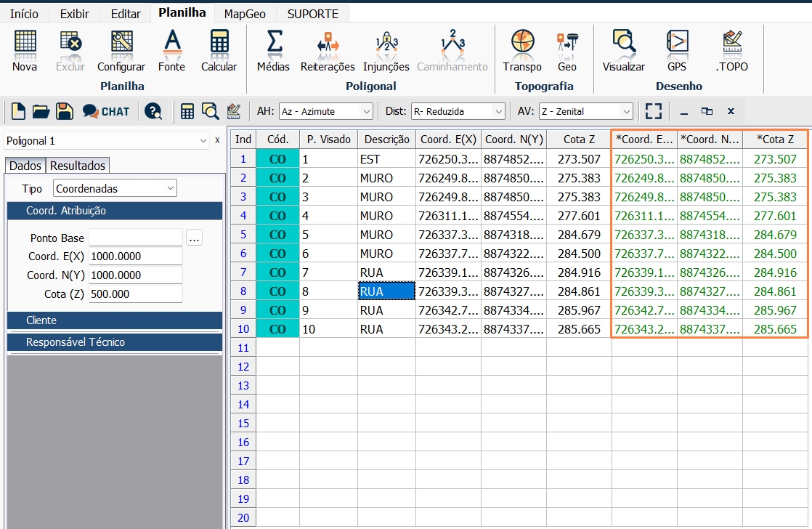Open the AH Azimute dropdown
This screenshot has height=529, width=812.
325,111
